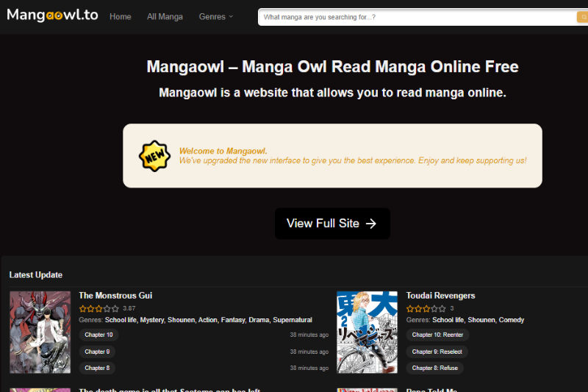Open Chapter 9 of The Monstrous Gui
Screen dimensions: 588x392
pos(97,352)
